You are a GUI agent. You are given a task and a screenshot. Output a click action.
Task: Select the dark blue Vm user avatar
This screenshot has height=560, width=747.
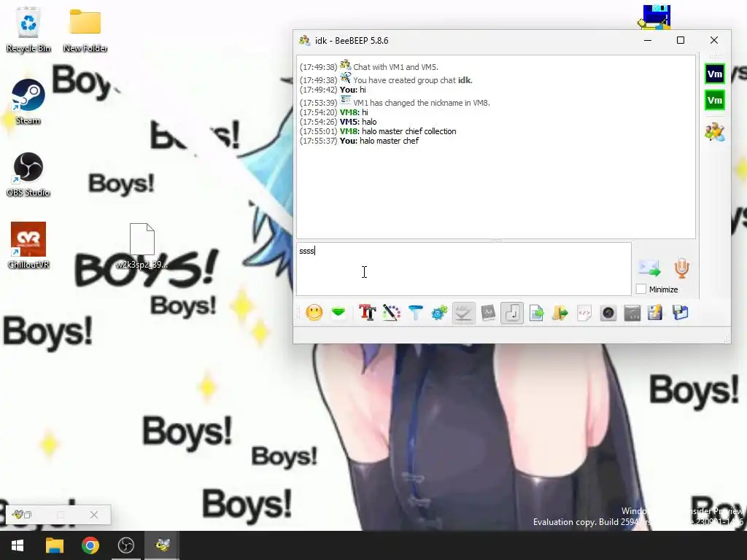tap(715, 74)
